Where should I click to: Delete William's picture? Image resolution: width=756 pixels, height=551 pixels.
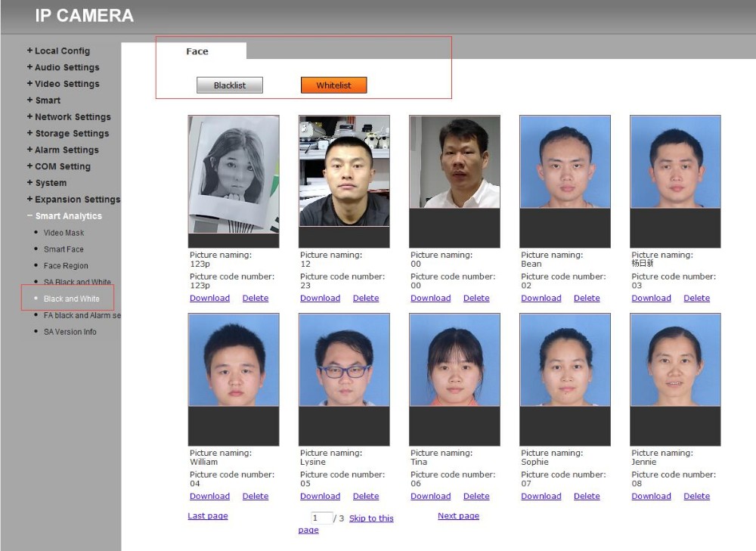point(255,496)
